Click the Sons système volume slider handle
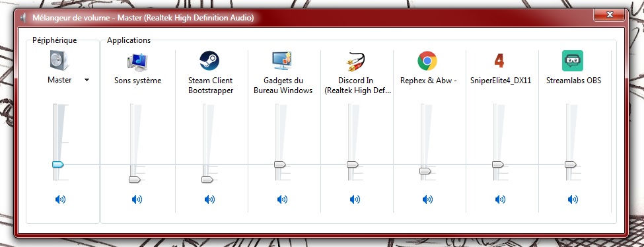Screen dimensions: 644x247 [x=135, y=180]
